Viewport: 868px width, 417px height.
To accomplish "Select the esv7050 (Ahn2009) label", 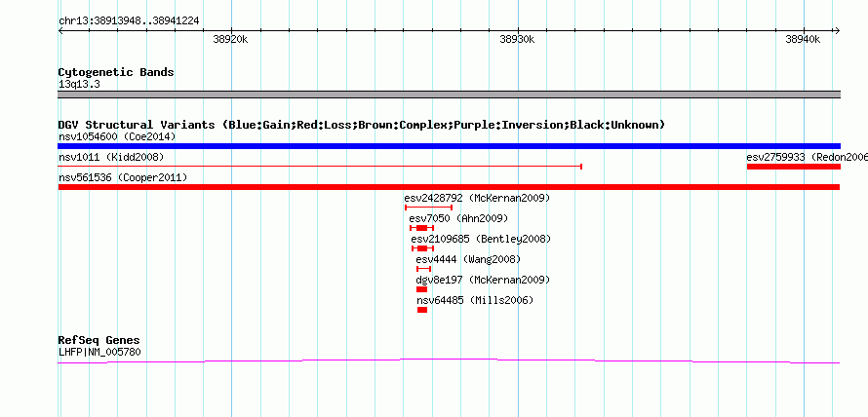I will 458,218.
